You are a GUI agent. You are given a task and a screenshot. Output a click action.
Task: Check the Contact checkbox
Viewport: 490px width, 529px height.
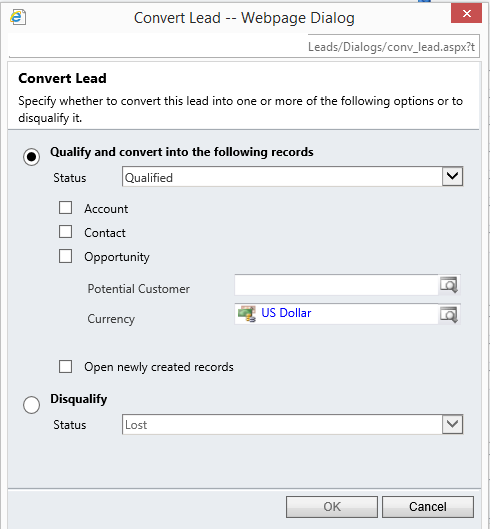point(65,232)
